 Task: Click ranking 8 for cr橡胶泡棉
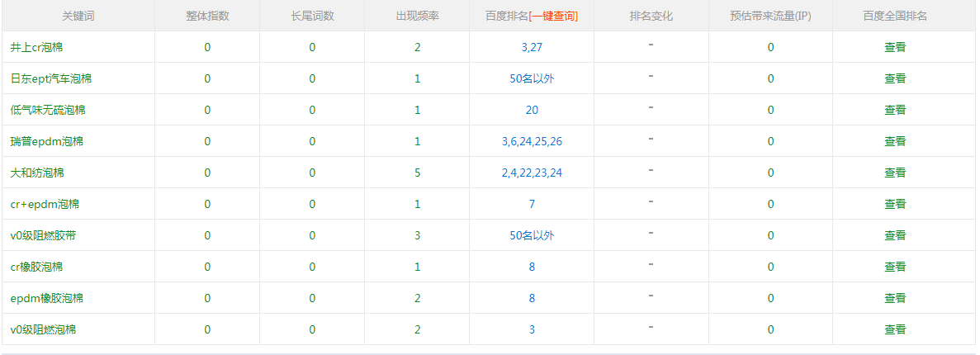click(x=532, y=267)
